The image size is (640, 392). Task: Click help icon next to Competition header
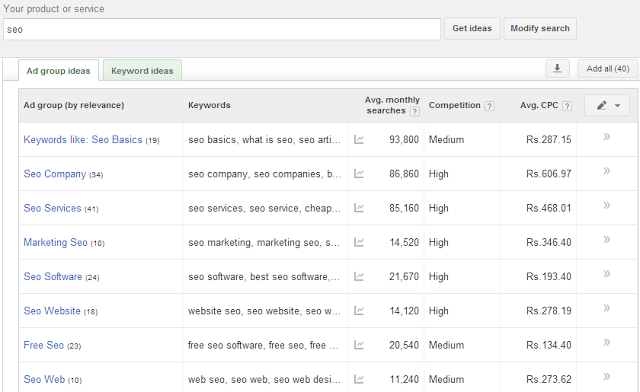(x=489, y=106)
